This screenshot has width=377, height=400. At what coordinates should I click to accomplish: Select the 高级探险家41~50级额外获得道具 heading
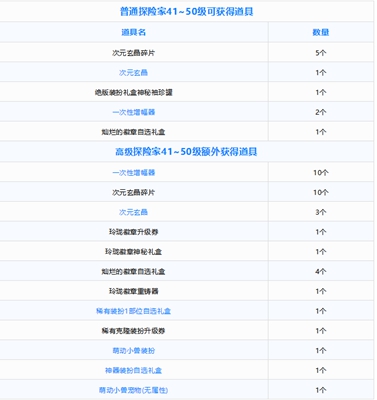point(186,152)
